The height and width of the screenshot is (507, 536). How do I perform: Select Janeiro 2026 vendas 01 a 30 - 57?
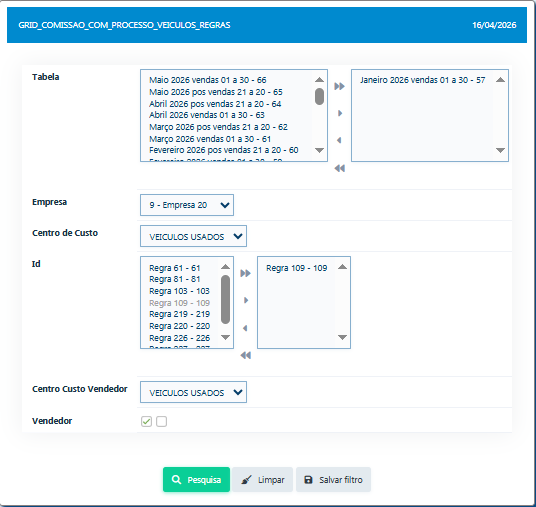pyautogui.click(x=423, y=80)
